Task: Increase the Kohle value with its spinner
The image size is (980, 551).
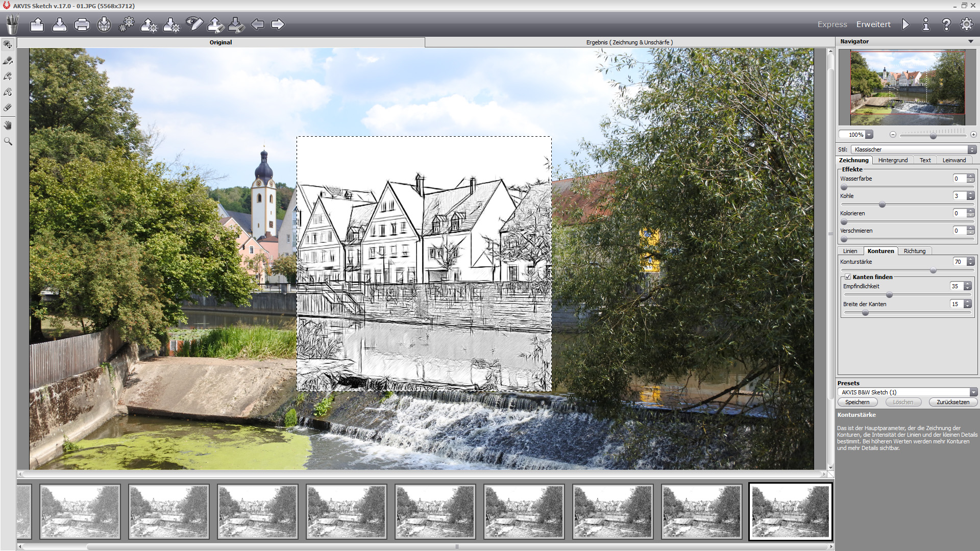Action: click(x=971, y=194)
